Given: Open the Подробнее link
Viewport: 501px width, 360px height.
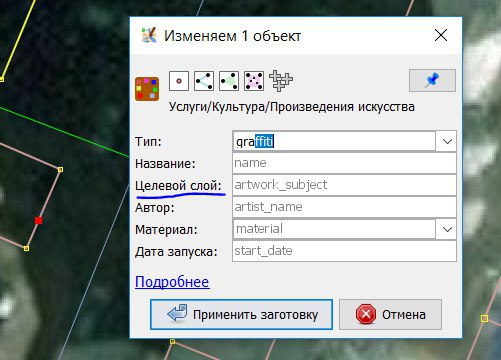Looking at the screenshot, I should click(172, 282).
